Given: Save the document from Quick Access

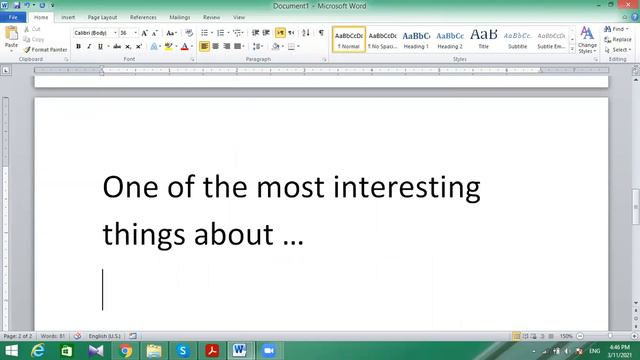Looking at the screenshot, I should pos(17,6).
